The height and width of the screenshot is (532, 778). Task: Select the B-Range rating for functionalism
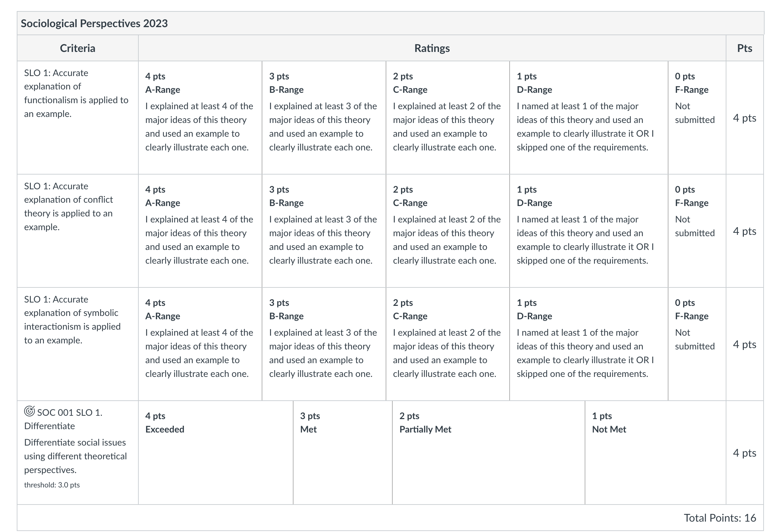coord(324,118)
